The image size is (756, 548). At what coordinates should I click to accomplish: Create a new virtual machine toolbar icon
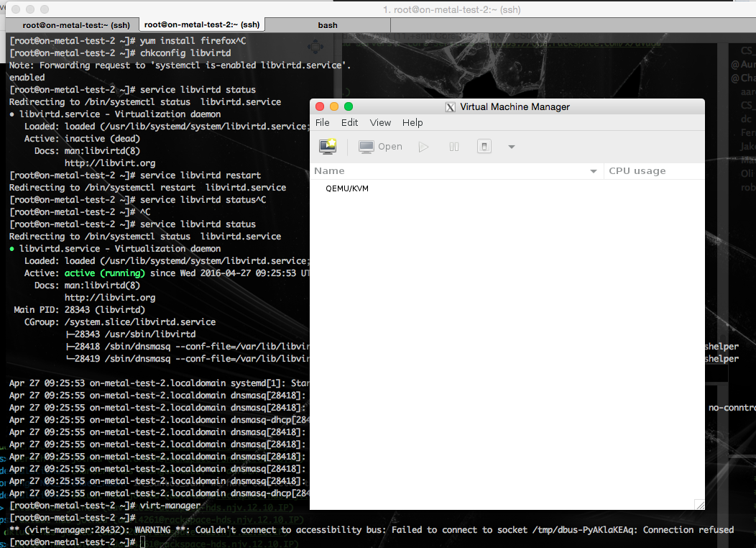click(328, 146)
